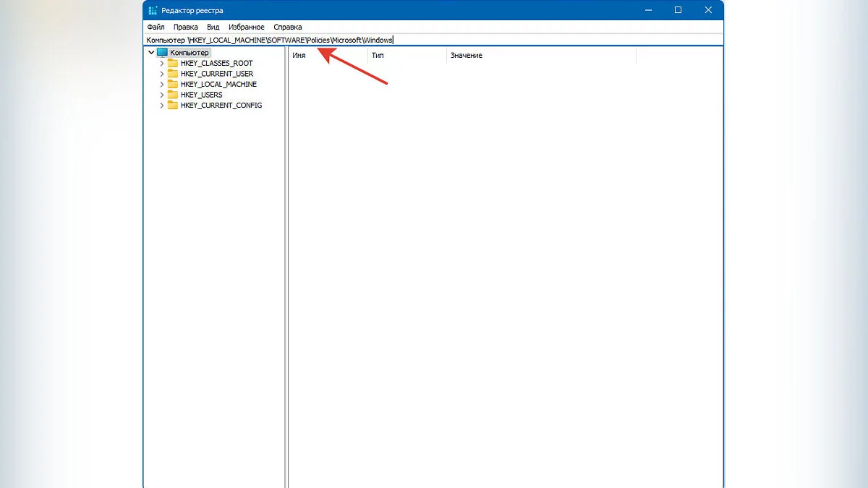868x488 pixels.
Task: Select the HKEY_CURRENT_CONFIG key
Action: coord(221,106)
